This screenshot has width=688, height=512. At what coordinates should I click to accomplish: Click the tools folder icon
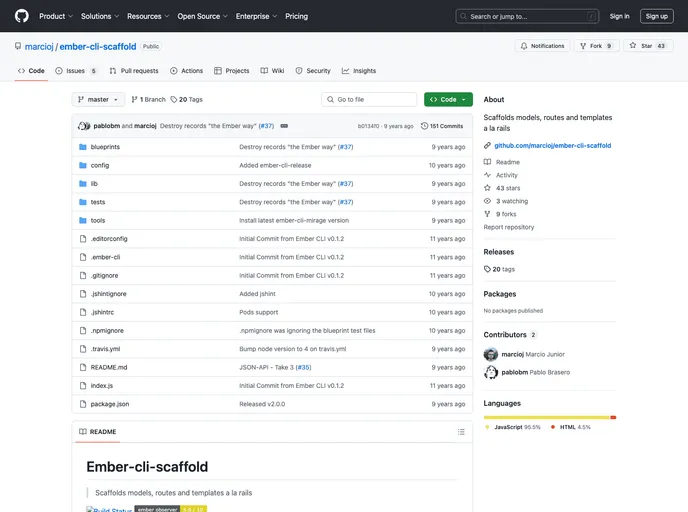point(82,221)
